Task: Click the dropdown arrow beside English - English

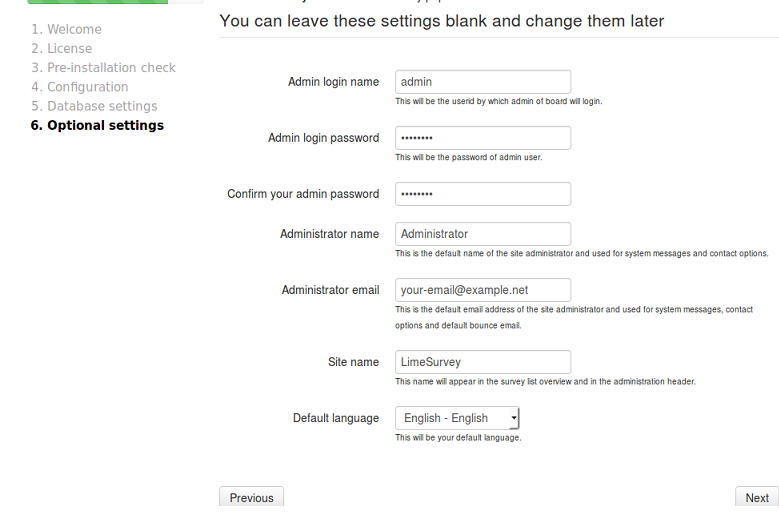Action: click(514, 418)
